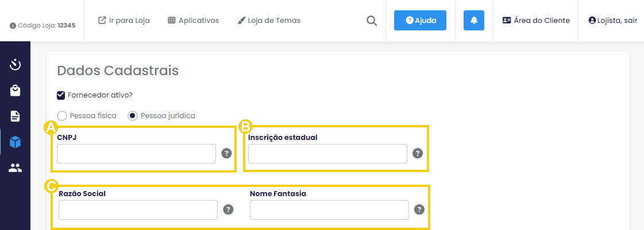Click the help icon beside CNPJ field

[x=227, y=153]
